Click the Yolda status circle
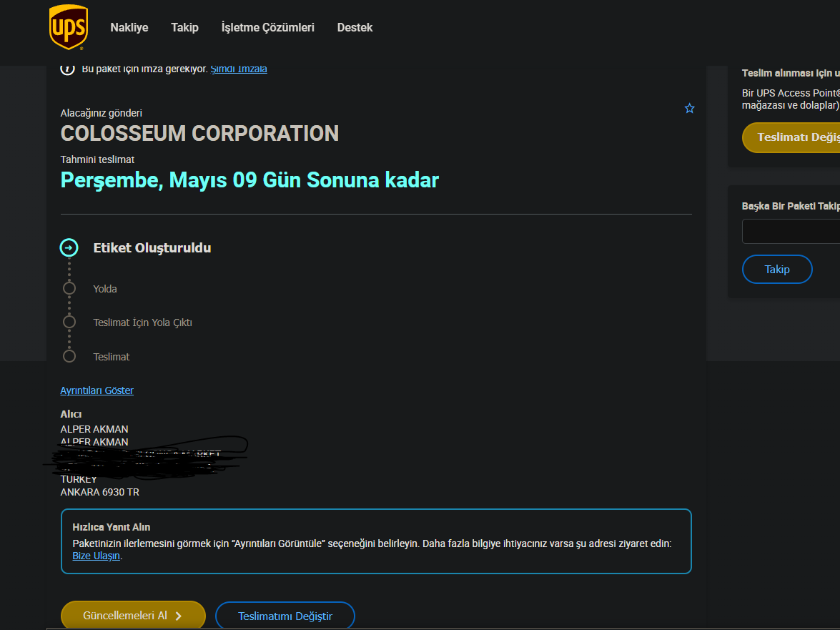Viewport: 840px width, 630px height. click(69, 288)
